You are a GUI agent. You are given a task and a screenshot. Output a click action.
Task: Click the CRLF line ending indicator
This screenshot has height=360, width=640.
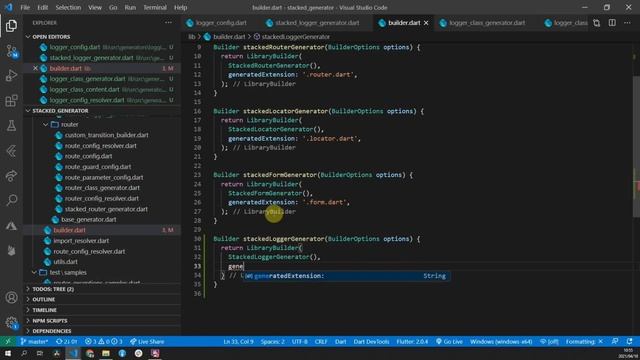321,341
